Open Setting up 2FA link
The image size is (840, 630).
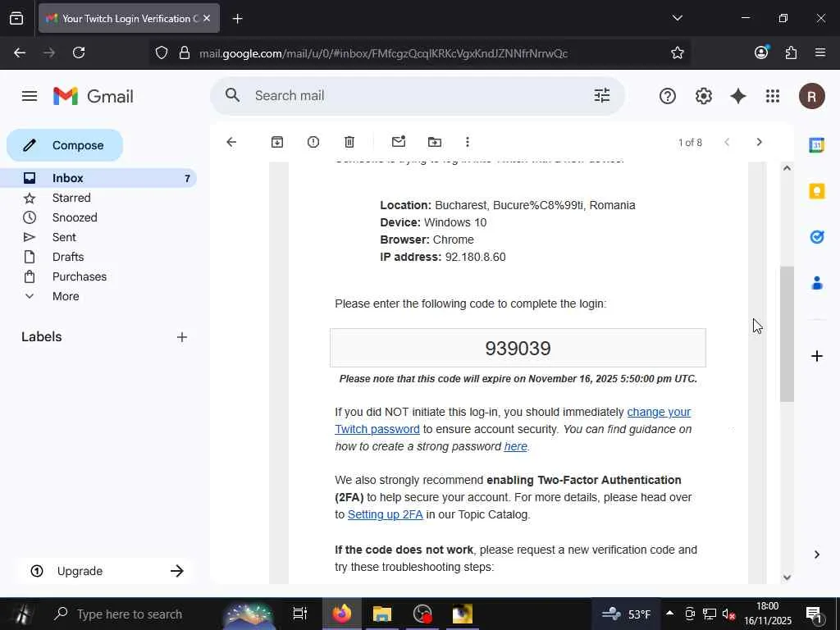pyautogui.click(x=386, y=514)
